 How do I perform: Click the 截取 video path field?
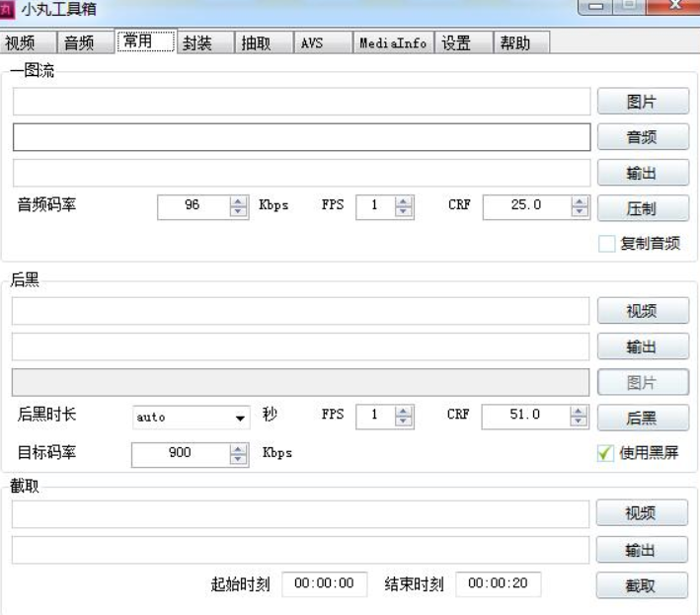(x=300, y=514)
